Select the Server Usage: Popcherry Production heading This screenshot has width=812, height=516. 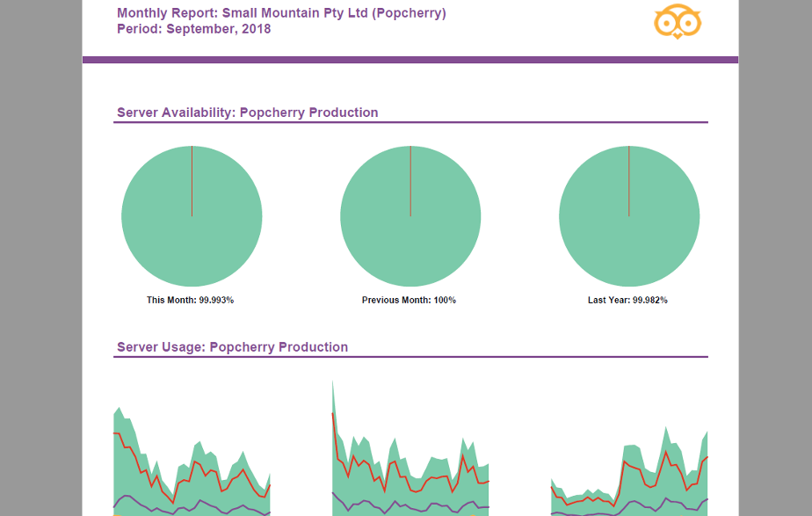pyautogui.click(x=233, y=347)
